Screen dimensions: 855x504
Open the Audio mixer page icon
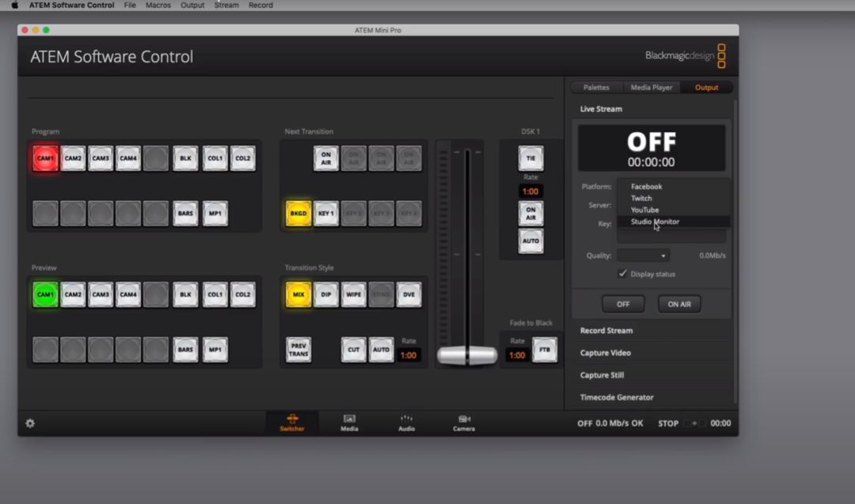tap(406, 423)
